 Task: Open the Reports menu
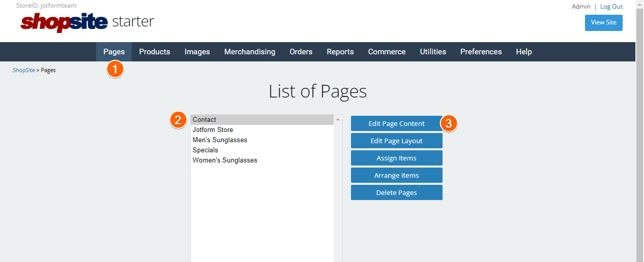tap(340, 52)
